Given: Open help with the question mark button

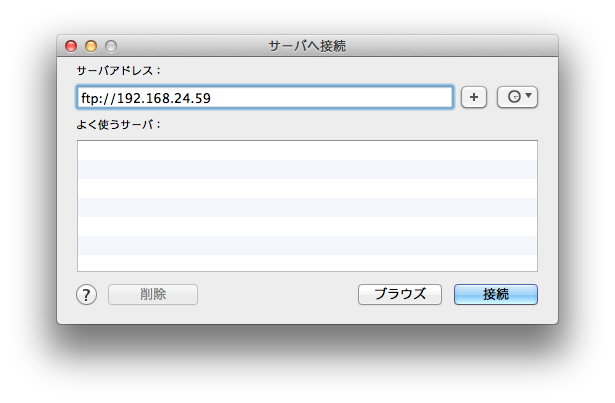Looking at the screenshot, I should [x=86, y=295].
